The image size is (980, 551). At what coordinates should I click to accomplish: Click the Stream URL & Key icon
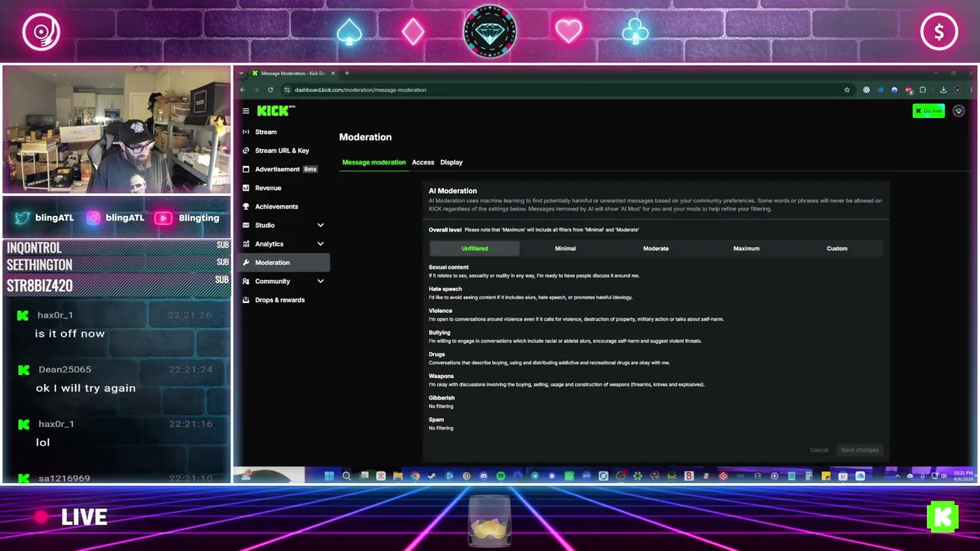[x=246, y=151]
